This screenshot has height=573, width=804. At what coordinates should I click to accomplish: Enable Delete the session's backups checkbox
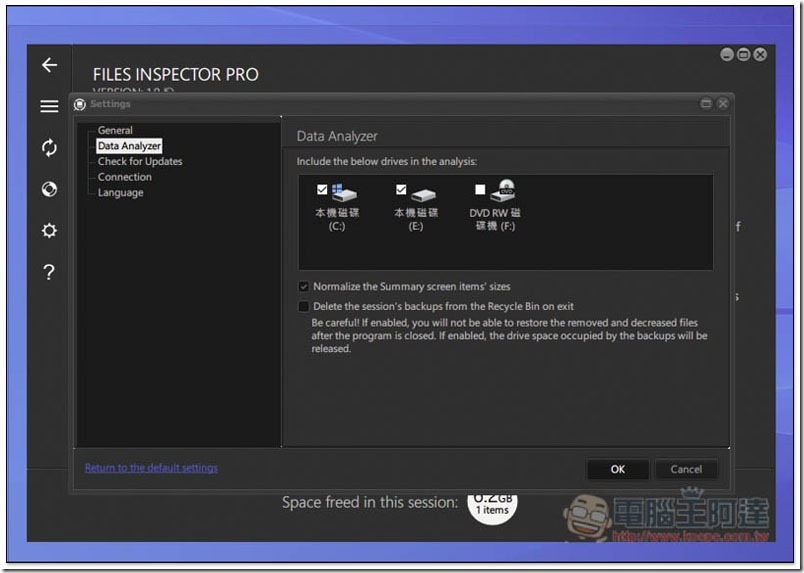[304, 306]
